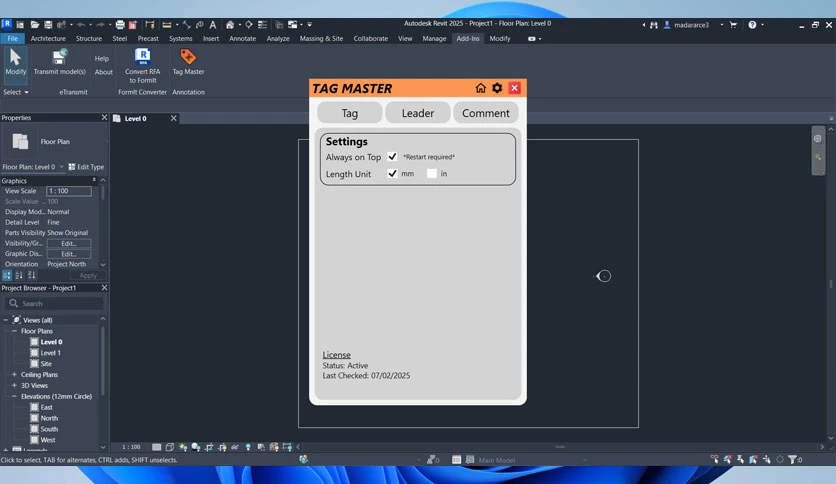836x484 pixels.
Task: Open the Help question mark icon
Action: click(x=752, y=25)
